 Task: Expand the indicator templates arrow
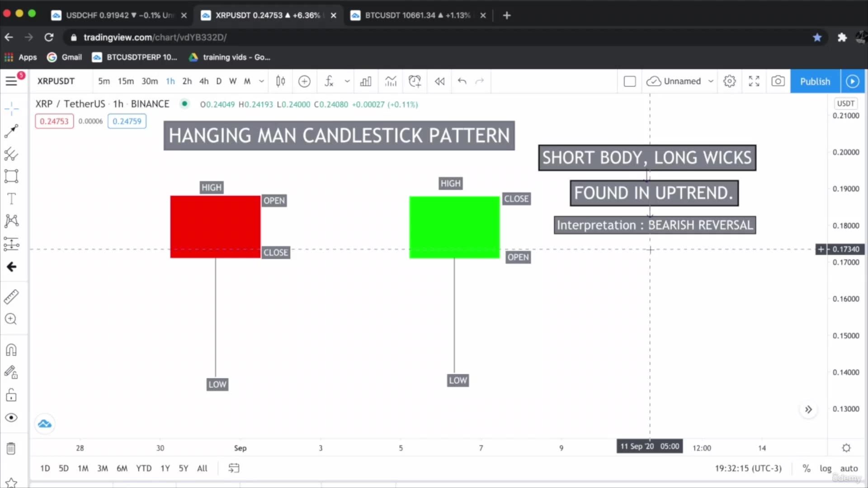point(347,81)
